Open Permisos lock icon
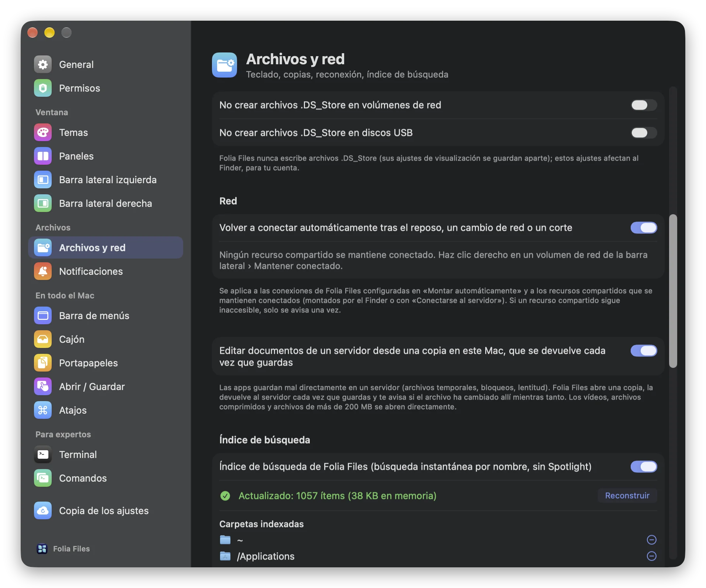Screen dimensions: 706x588 coord(43,88)
